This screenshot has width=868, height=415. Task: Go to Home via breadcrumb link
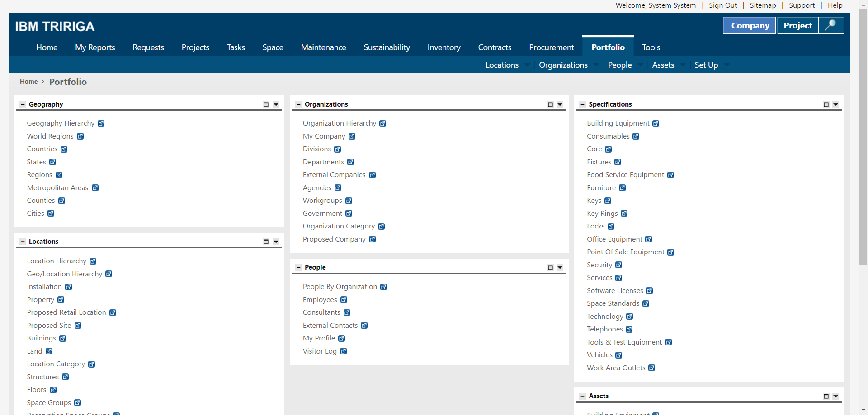point(29,81)
